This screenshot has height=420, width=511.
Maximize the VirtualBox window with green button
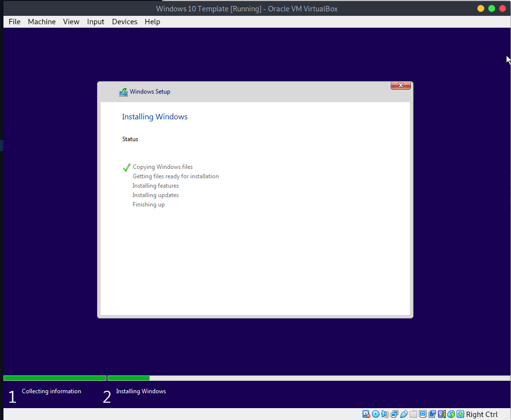(492, 9)
